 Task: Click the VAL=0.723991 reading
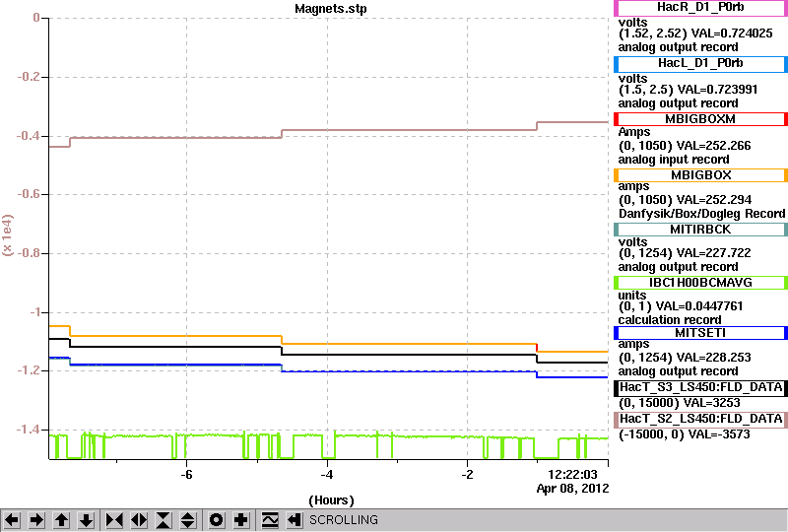tap(718, 90)
